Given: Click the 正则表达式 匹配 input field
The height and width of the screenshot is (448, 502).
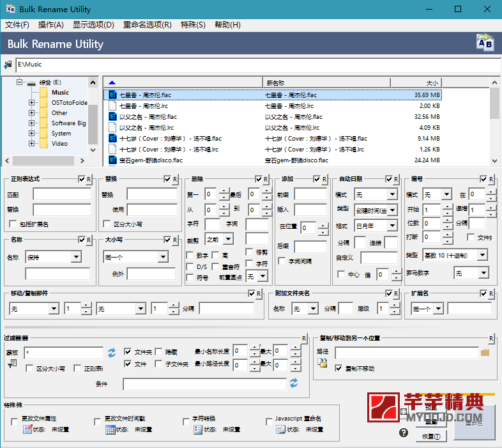Looking at the screenshot, I should coord(62,194).
